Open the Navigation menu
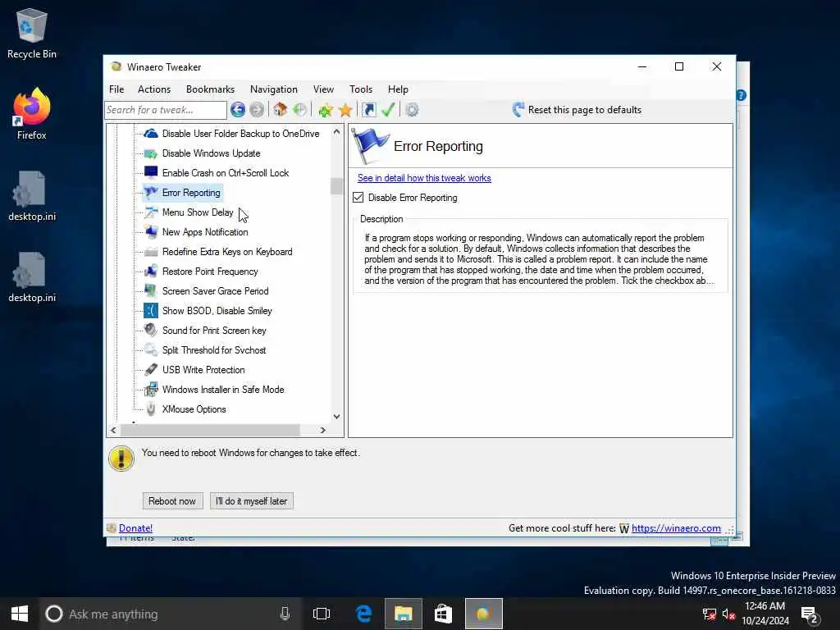 (x=274, y=89)
